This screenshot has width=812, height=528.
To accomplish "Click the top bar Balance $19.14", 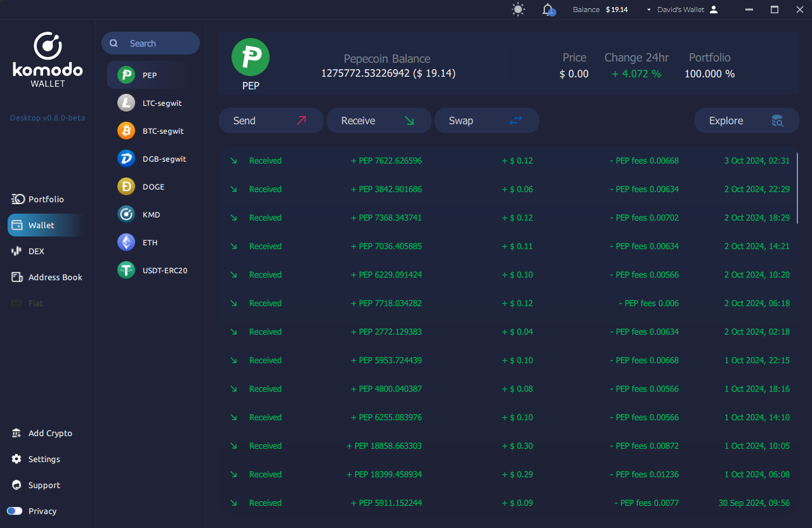I will point(600,10).
